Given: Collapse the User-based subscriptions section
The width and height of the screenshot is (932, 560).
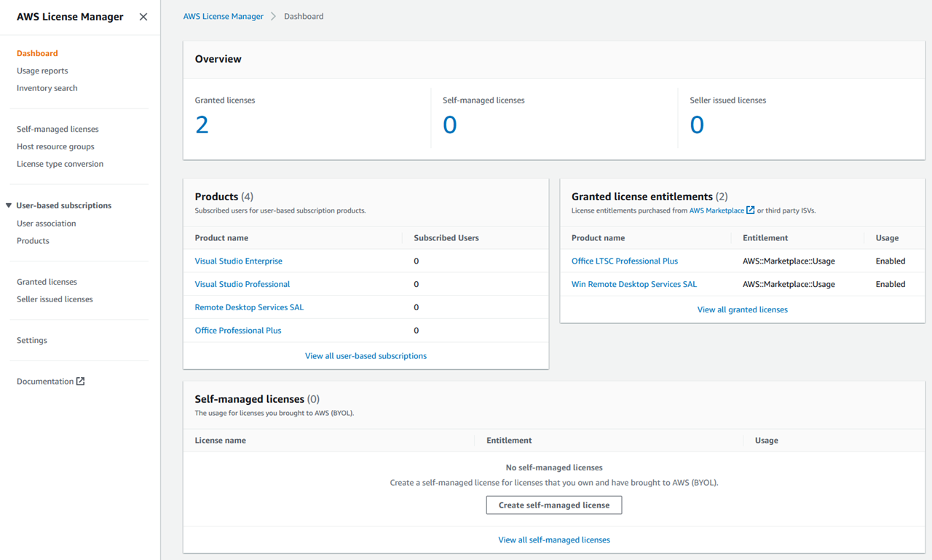Looking at the screenshot, I should coord(7,205).
